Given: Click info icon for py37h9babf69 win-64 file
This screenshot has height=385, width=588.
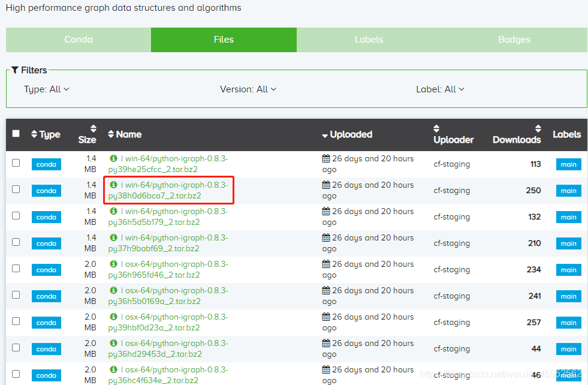Looking at the screenshot, I should (113, 237).
